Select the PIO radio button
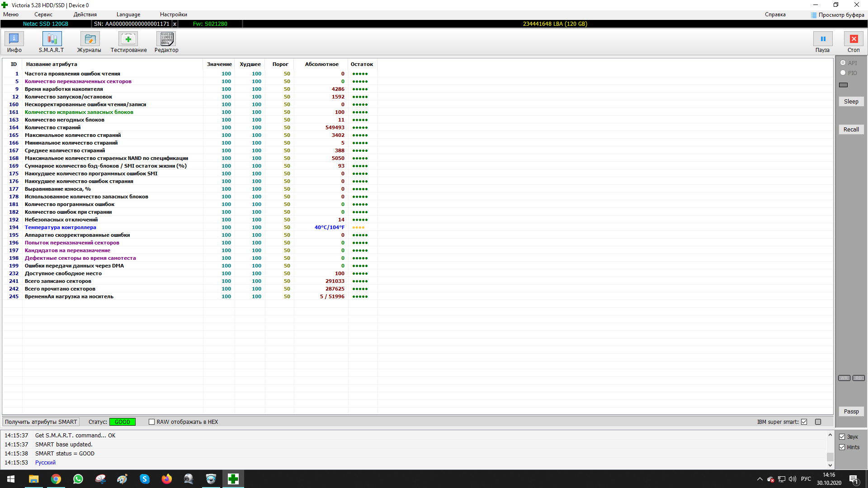This screenshot has width=868, height=488. 843,73
